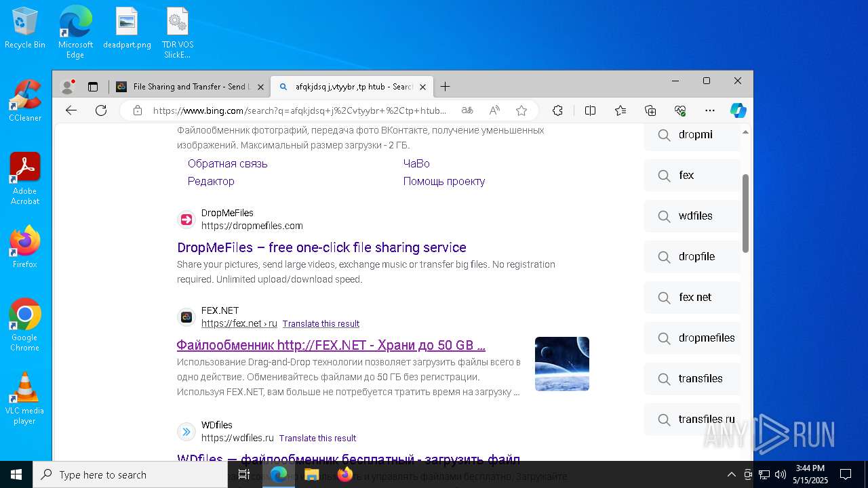The height and width of the screenshot is (488, 868).
Task: Click the scrollbar up arrow
Action: click(x=746, y=131)
